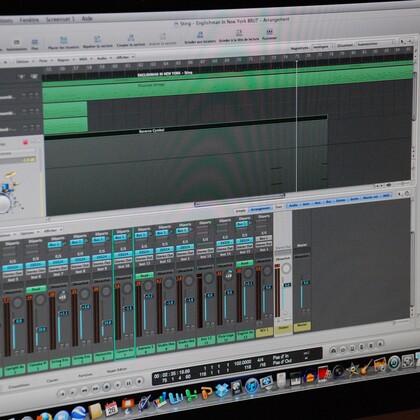420x420 pixels.
Task: Toggle Read automation on Yamaha Pi channel
Action: (36, 289)
